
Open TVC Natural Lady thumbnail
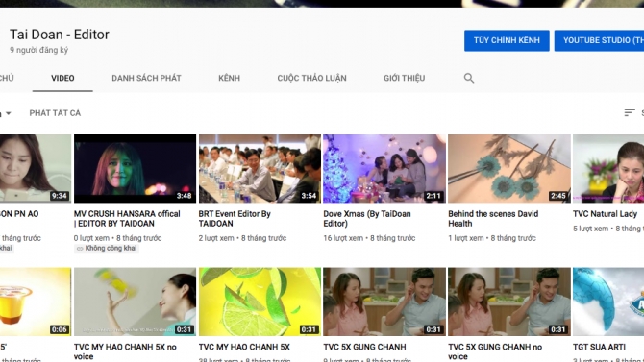(608, 169)
